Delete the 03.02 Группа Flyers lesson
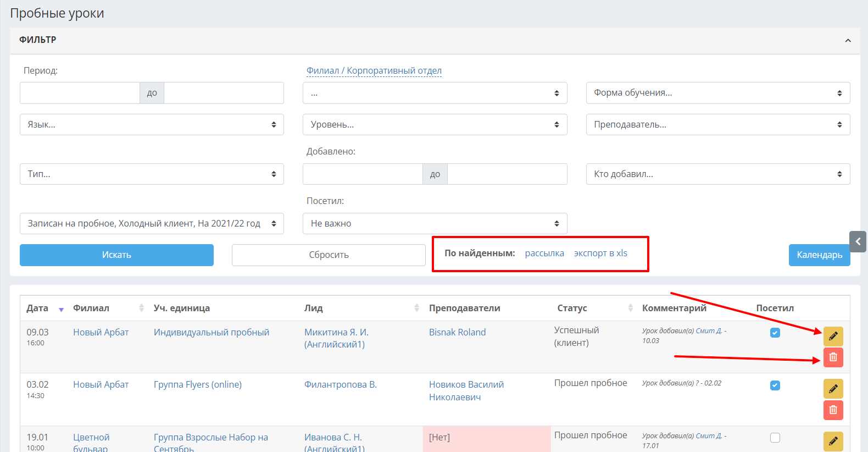 click(833, 410)
